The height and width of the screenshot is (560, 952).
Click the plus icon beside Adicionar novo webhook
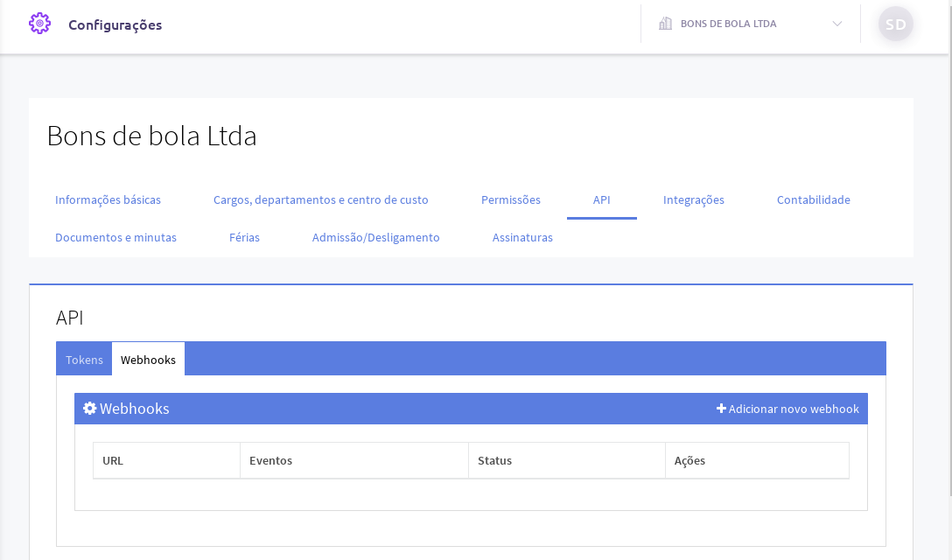pyautogui.click(x=721, y=409)
